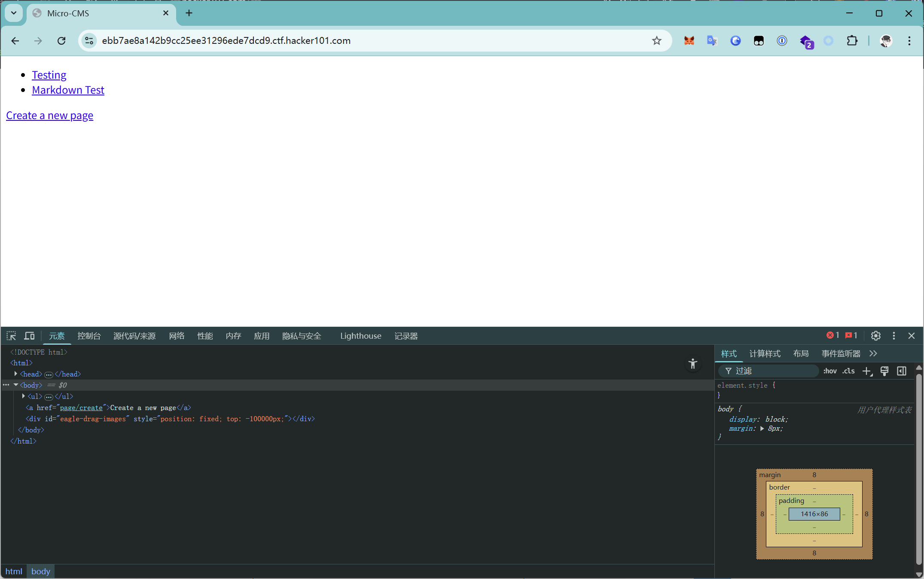Expand the head element node
This screenshot has width=924, height=579.
[x=16, y=374]
